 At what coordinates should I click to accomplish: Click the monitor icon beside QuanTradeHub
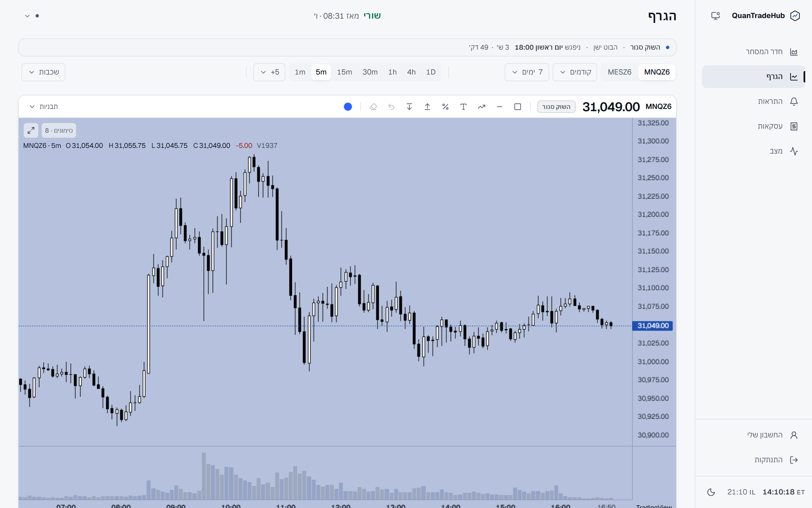[x=715, y=16]
